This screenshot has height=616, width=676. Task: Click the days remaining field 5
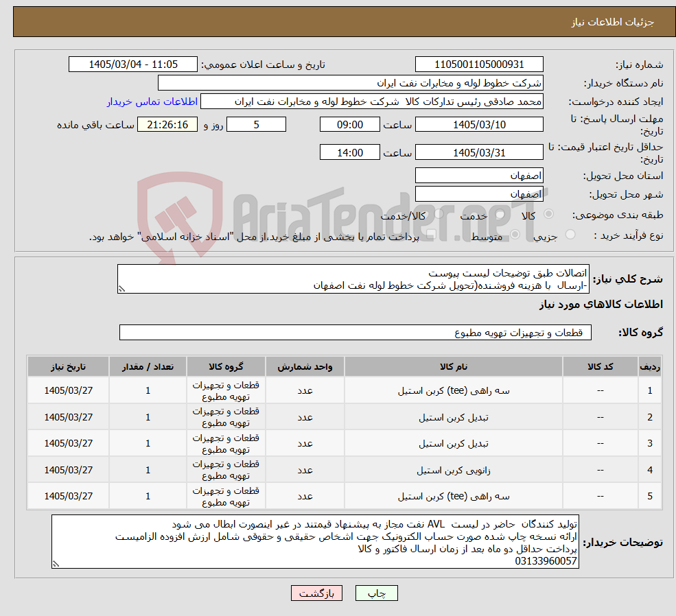coord(256,124)
